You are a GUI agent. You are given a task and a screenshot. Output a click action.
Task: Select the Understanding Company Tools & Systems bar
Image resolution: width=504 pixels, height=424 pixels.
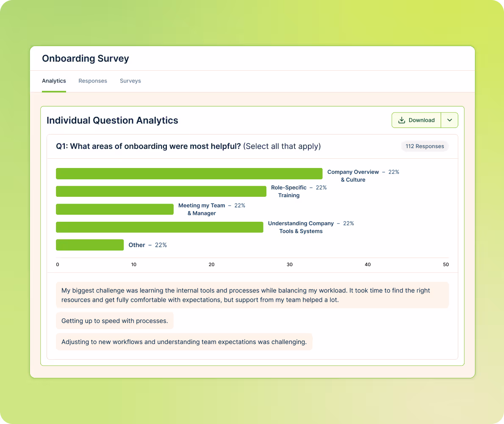click(x=159, y=227)
